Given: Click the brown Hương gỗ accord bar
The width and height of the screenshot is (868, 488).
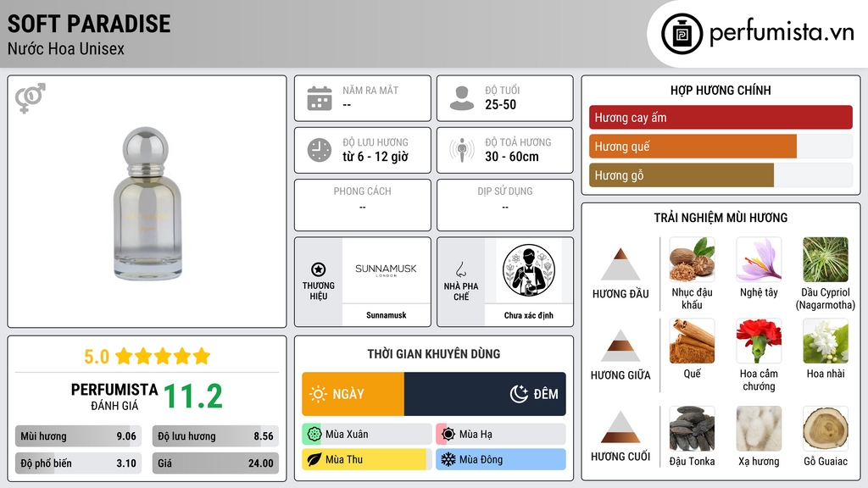Looking at the screenshot, I should 682,175.
